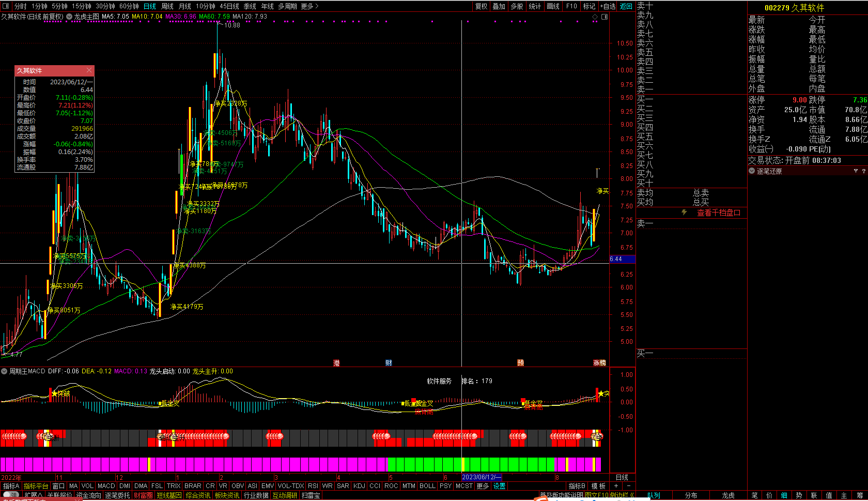Open the 多周期 multi-period view

pos(287,6)
